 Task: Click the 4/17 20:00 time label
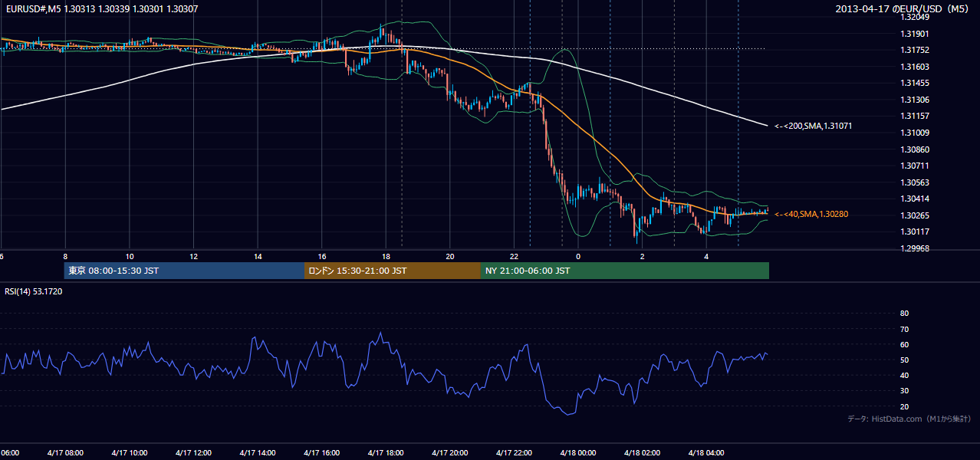coord(450,452)
